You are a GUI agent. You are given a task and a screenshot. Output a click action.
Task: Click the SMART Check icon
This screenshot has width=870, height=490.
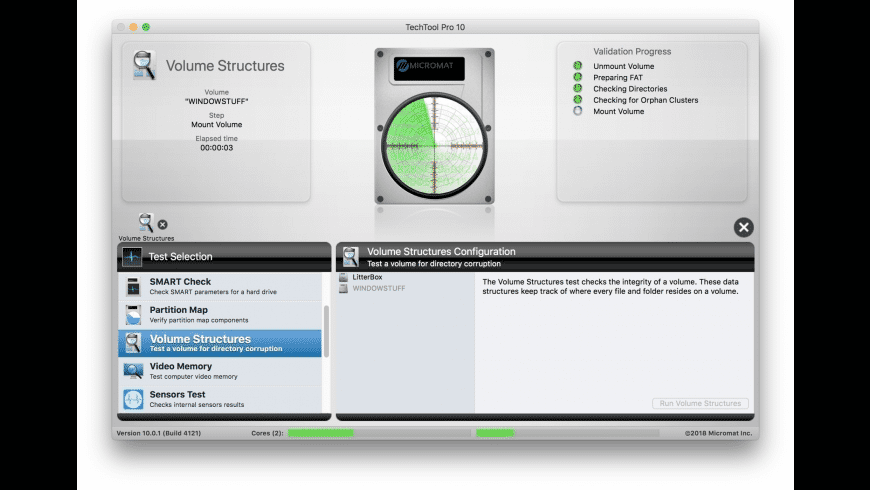(x=133, y=286)
